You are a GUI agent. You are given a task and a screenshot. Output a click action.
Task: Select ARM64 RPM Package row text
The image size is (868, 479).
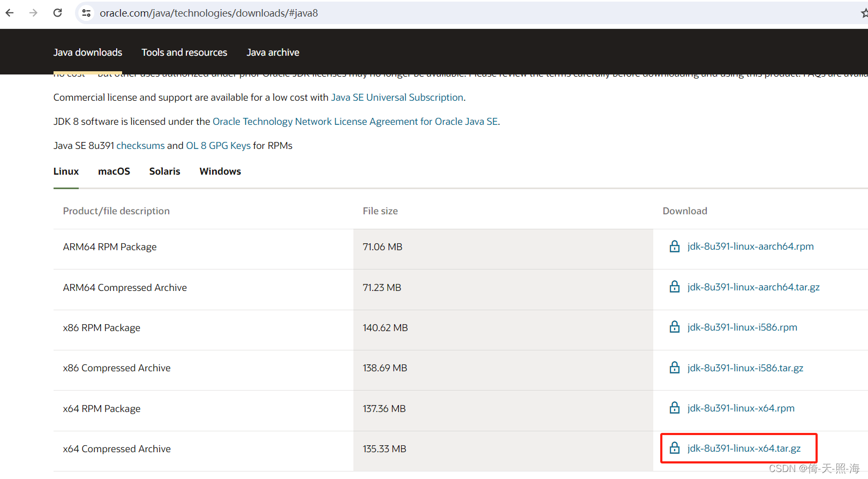point(110,247)
